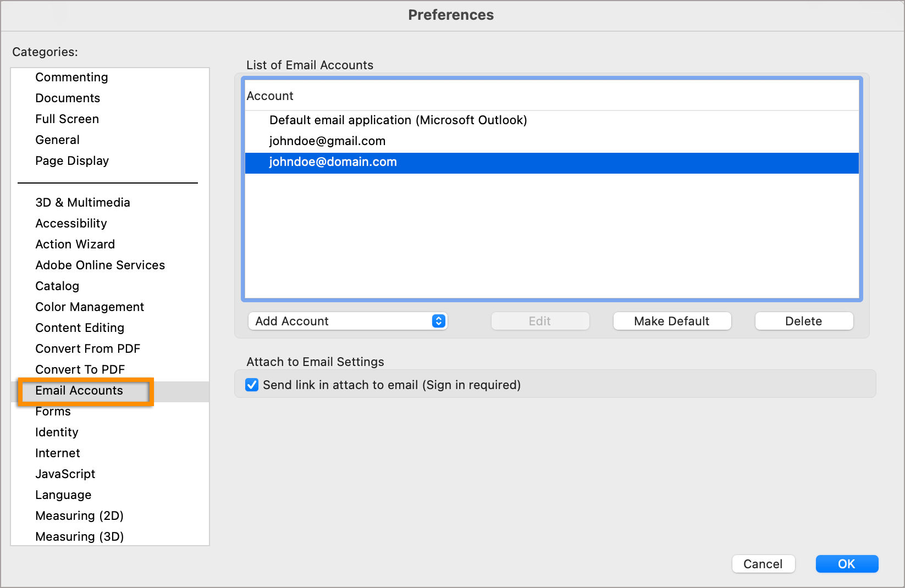Select the johndoe@gmail.com account
905x588 pixels.
[327, 141]
